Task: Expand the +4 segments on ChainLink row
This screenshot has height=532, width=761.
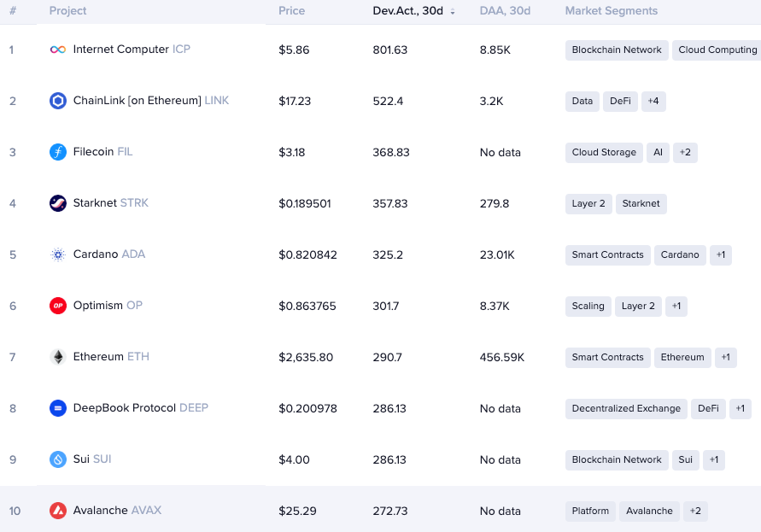Action: tap(653, 101)
